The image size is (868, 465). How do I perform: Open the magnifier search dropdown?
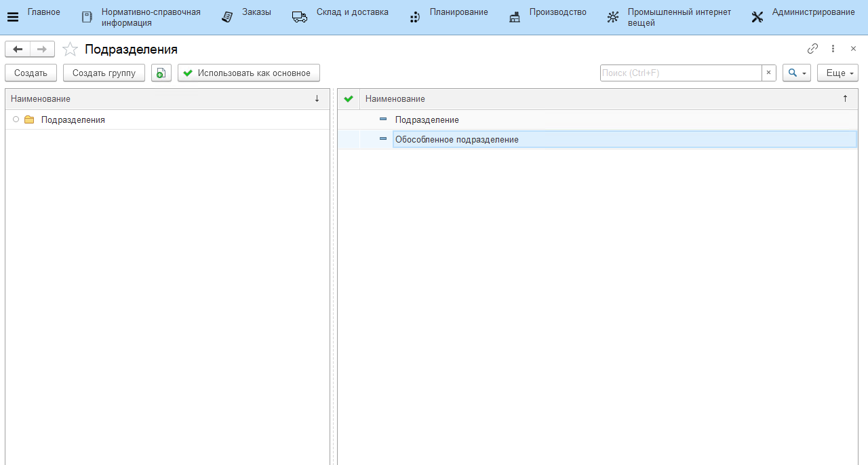tap(796, 73)
